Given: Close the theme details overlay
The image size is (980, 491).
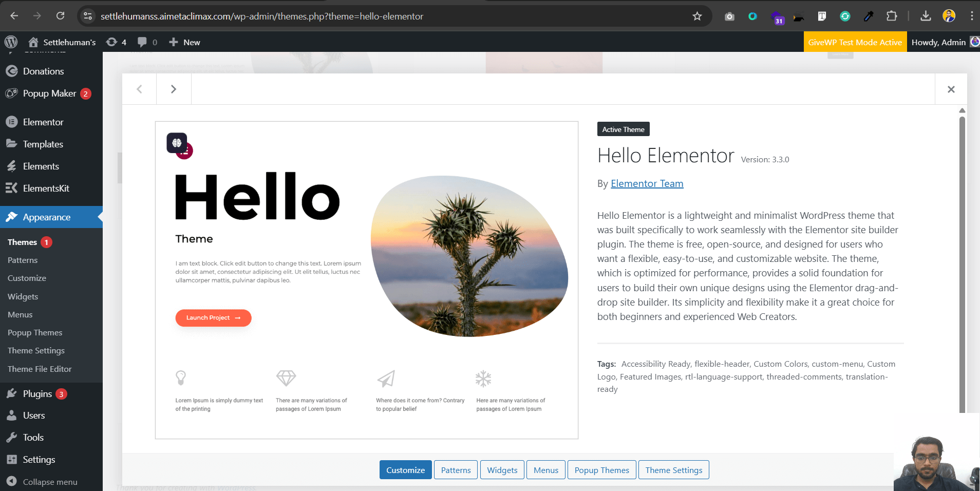Looking at the screenshot, I should (951, 89).
